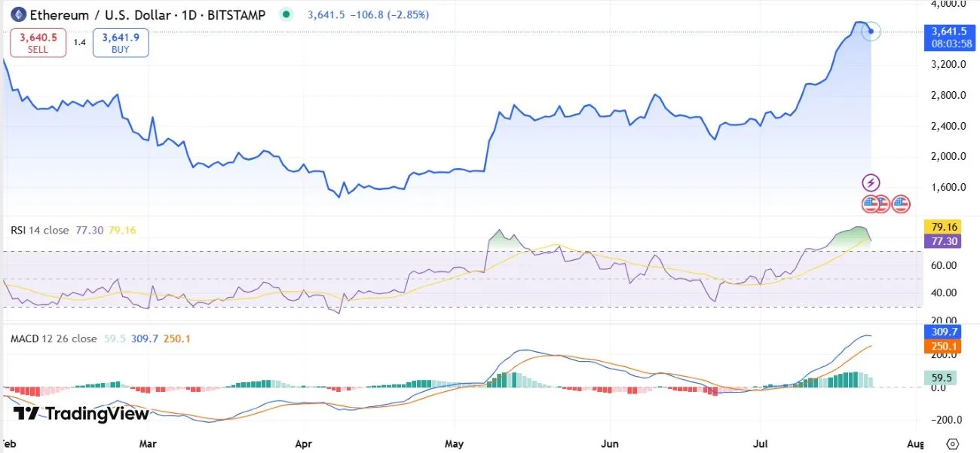Open chart settings gear at bottom right
The width and height of the screenshot is (980, 453).
pos(953,443)
